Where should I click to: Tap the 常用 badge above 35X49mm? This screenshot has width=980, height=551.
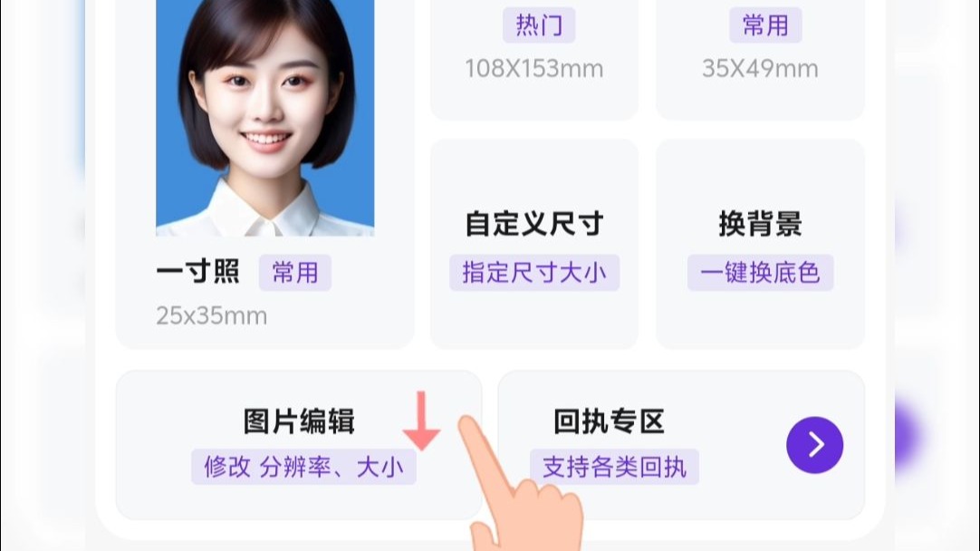click(x=765, y=25)
